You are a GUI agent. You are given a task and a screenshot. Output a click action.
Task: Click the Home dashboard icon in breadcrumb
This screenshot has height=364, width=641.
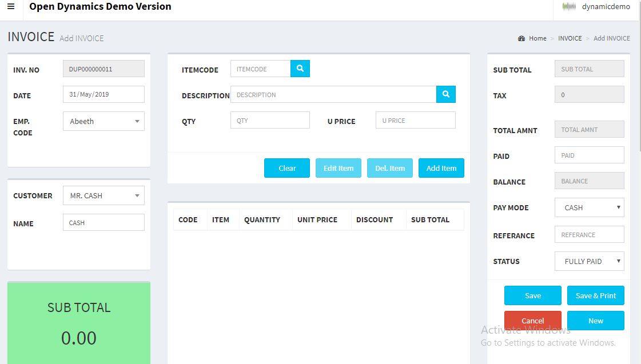[521, 38]
